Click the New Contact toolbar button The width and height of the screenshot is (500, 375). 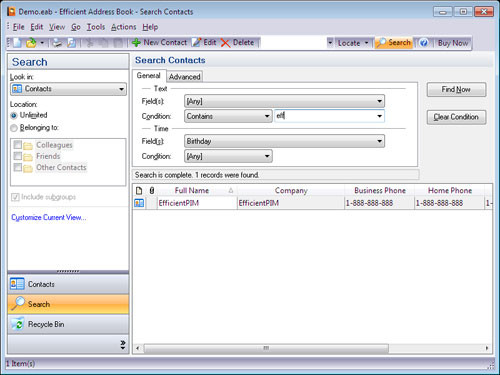coord(159,43)
